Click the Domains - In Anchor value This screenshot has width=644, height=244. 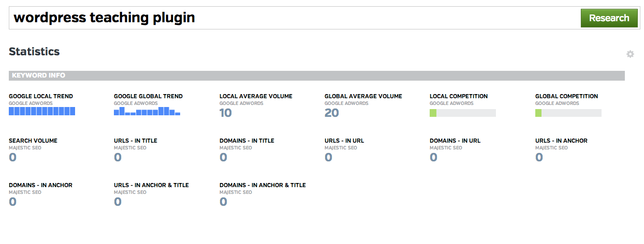[13, 202]
